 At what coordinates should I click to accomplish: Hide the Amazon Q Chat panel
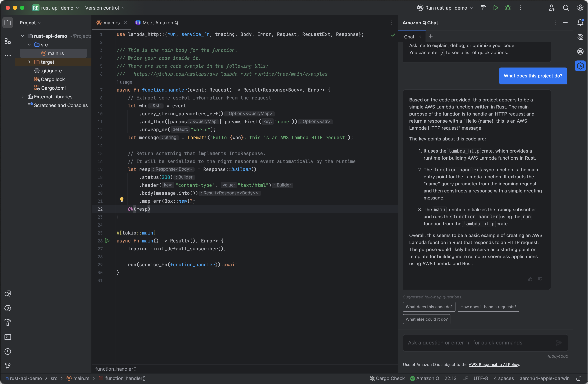click(x=565, y=23)
